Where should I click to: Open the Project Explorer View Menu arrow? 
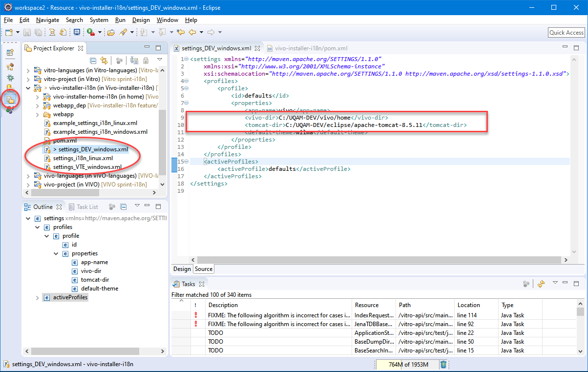tap(159, 61)
